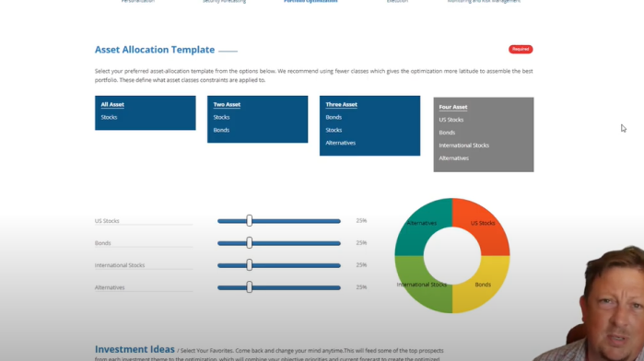644x361 pixels.
Task: Select the Two Asset template card
Action: click(x=258, y=119)
